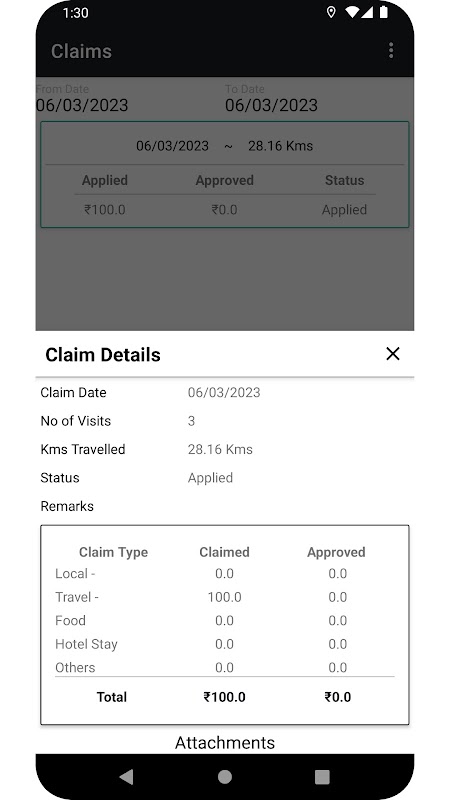Select the Travel claim type row
Viewport: 450px width, 800px height.
(224, 597)
